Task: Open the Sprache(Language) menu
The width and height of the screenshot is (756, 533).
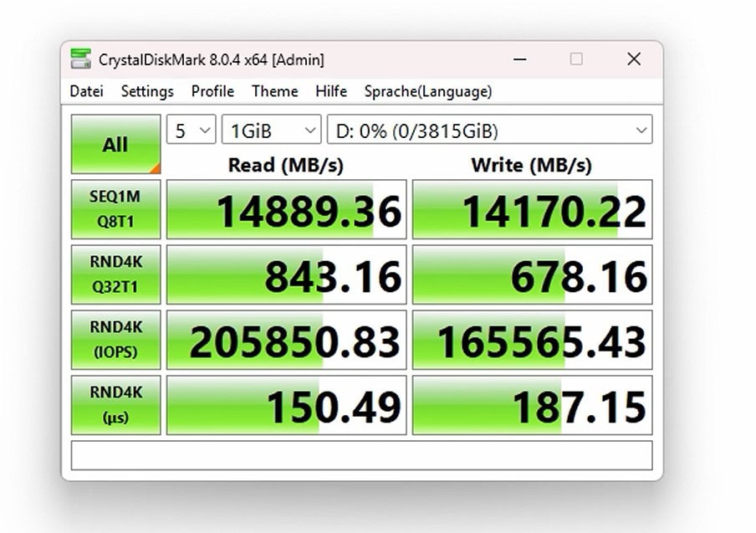Action: pyautogui.click(x=428, y=91)
